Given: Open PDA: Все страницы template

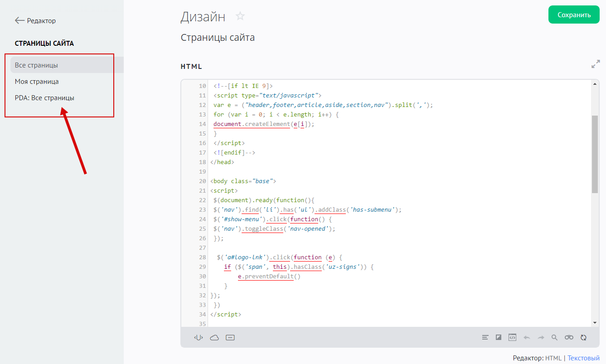Looking at the screenshot, I should point(44,98).
